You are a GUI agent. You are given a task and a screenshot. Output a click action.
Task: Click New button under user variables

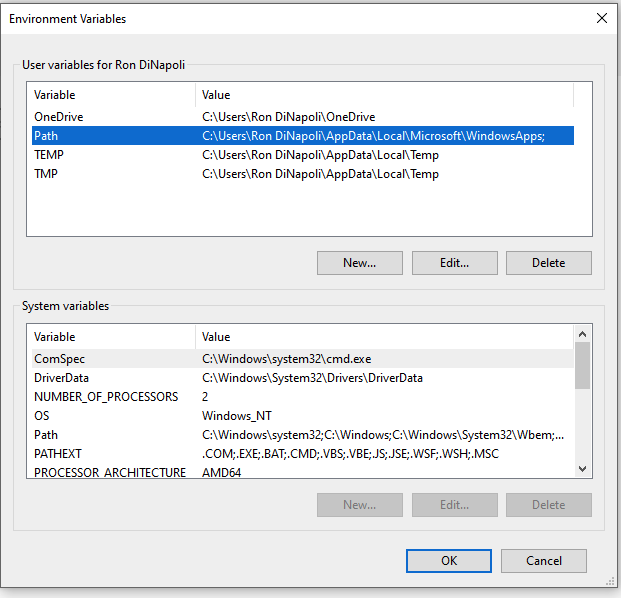(359, 263)
